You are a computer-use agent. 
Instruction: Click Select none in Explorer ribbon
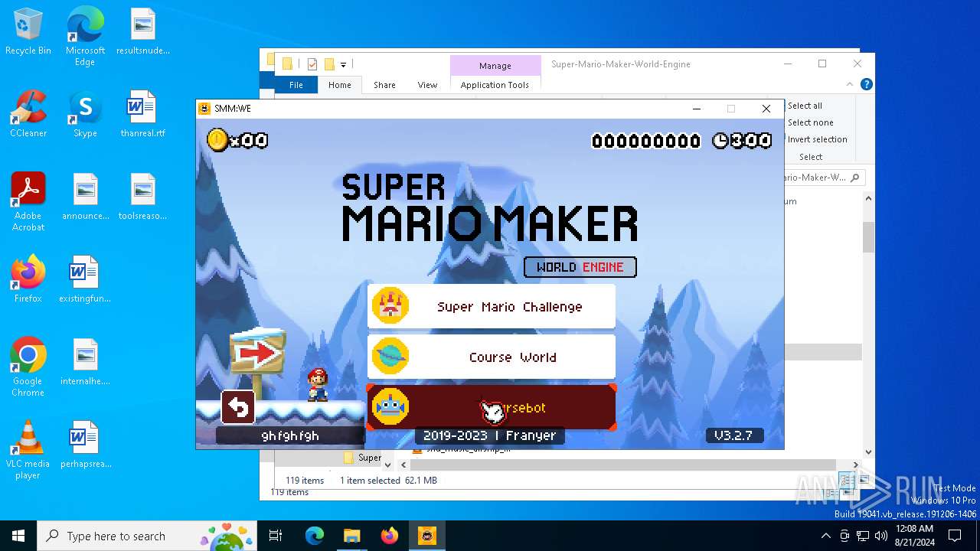[x=810, y=122]
